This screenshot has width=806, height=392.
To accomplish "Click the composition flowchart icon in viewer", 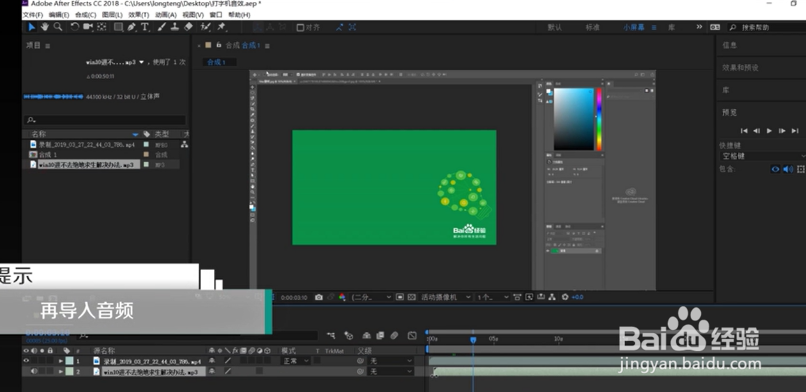I will point(552,297).
